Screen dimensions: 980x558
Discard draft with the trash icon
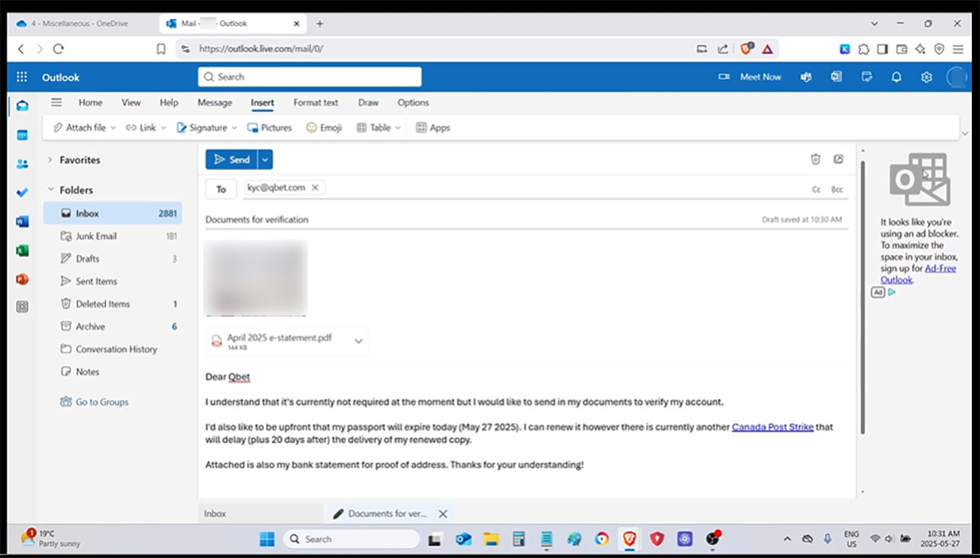(x=815, y=159)
